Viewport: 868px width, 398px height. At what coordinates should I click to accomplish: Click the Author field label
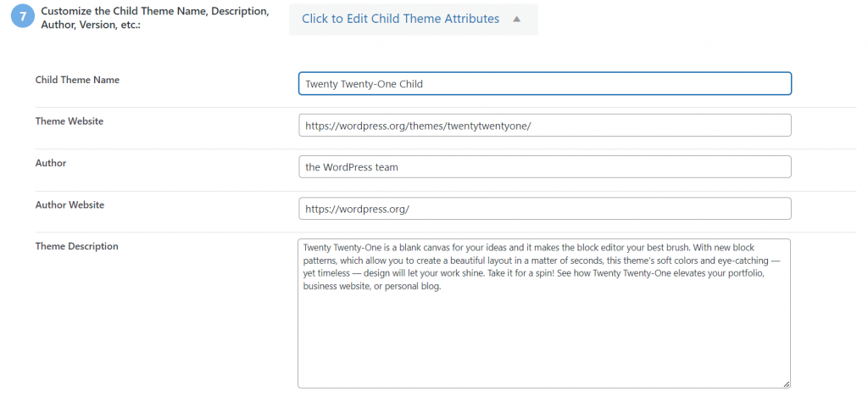point(50,163)
